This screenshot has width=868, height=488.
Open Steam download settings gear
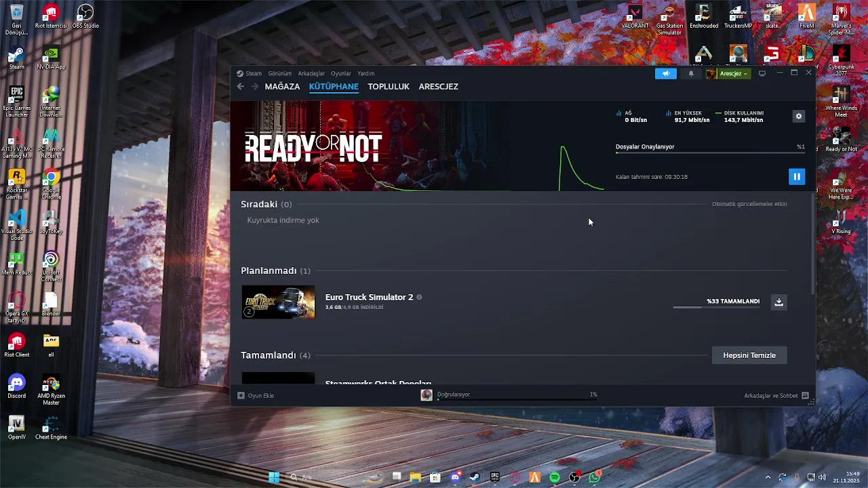tap(799, 116)
